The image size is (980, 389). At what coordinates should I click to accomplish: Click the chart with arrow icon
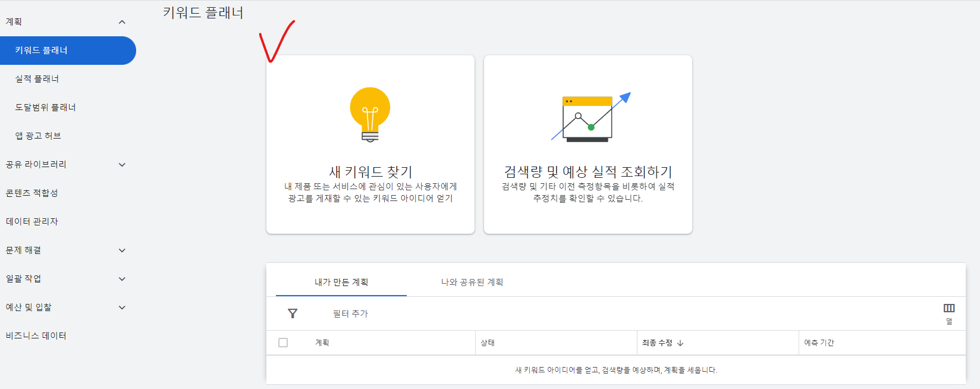pyautogui.click(x=589, y=117)
